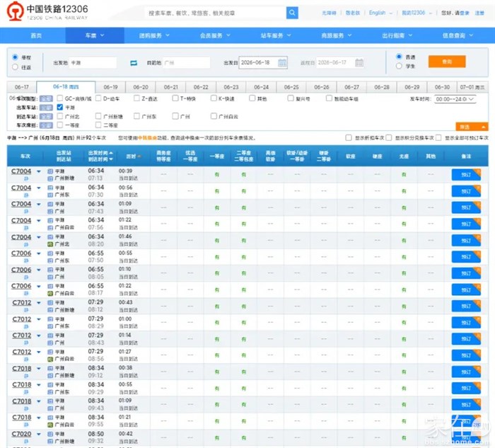
Task: Click departure station icon in C7004 07:13 row
Action: point(50,171)
